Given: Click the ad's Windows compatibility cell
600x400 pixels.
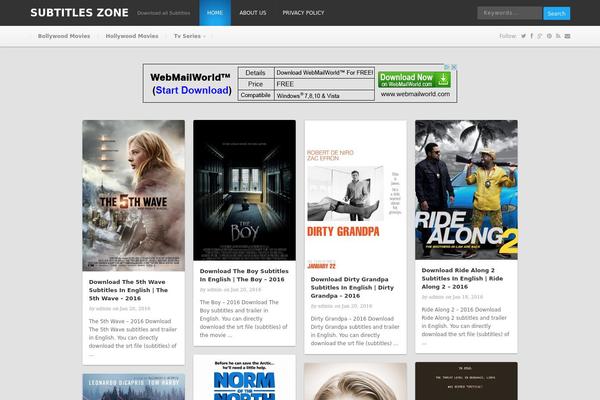Looking at the screenshot, I should pos(324,96).
